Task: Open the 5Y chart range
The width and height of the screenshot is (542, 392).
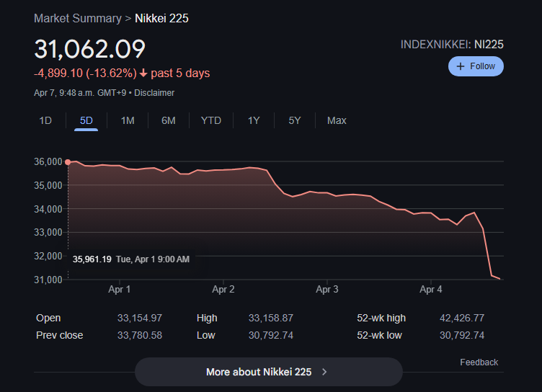Action: (x=295, y=120)
